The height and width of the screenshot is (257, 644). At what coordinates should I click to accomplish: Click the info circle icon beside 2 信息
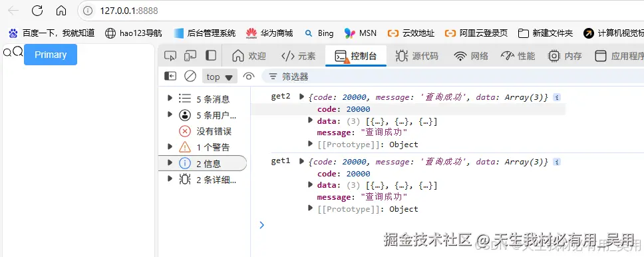coord(185,164)
